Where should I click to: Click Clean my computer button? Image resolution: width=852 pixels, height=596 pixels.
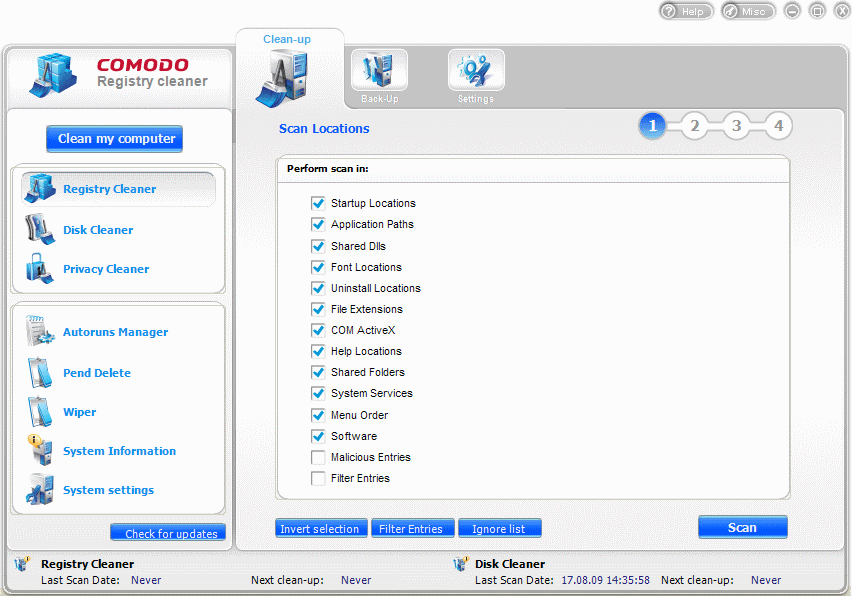tap(114, 139)
